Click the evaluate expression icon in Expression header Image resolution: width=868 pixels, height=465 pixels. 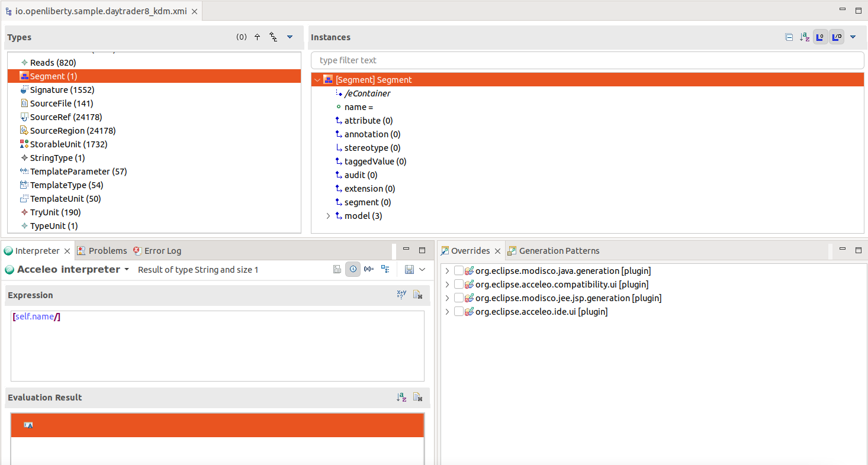[x=401, y=295]
